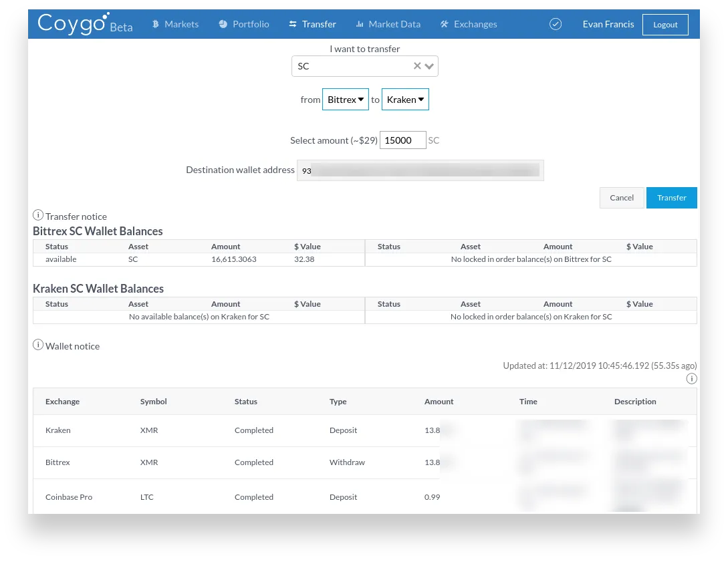Click the Kraken XMR row exchange cell

[x=58, y=430]
